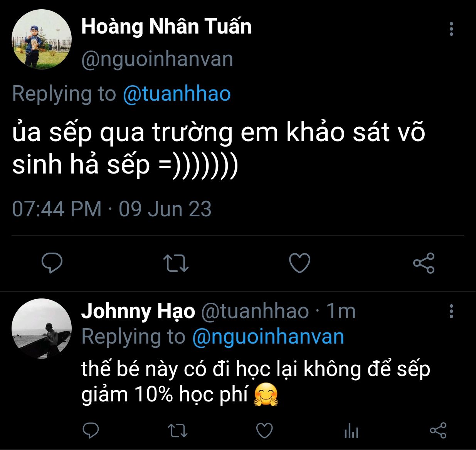The image size is (476, 450).
Task: Click the @tuanhhao handle beside Johnny Hạo
Action: [x=255, y=311]
